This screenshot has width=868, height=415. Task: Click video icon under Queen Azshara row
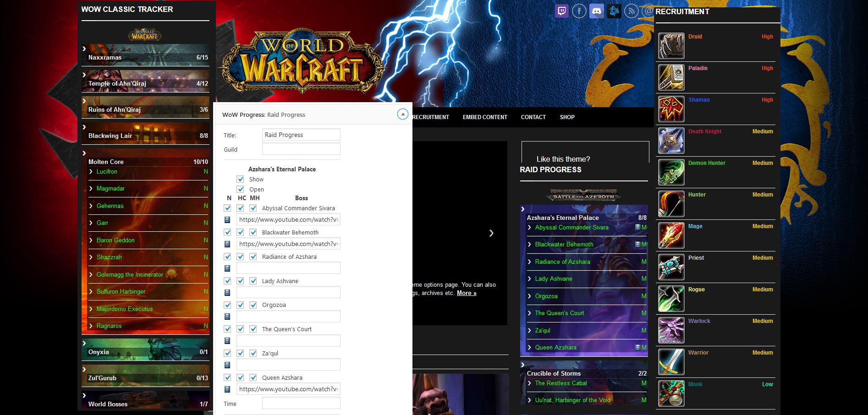(x=227, y=389)
